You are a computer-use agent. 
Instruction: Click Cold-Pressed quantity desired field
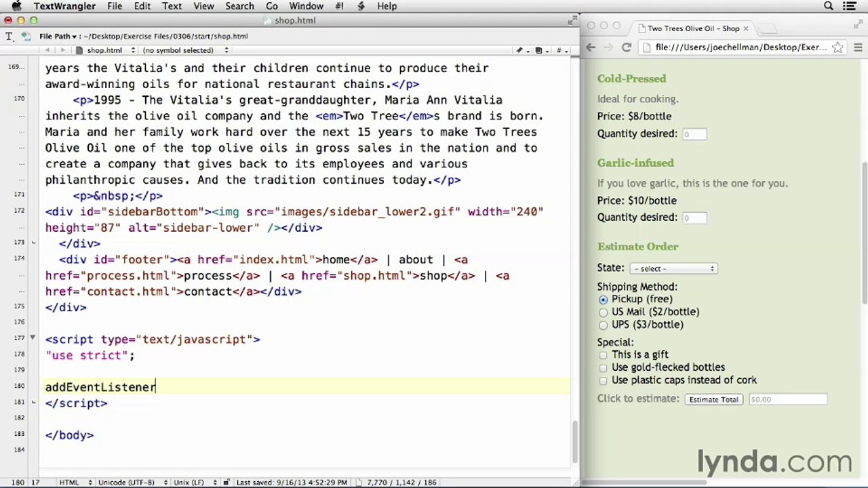694,134
